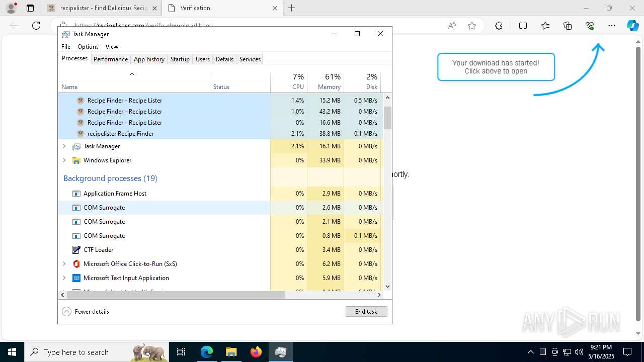644x362 pixels.
Task: Sort processes by CPU column header
Action: 289,82
